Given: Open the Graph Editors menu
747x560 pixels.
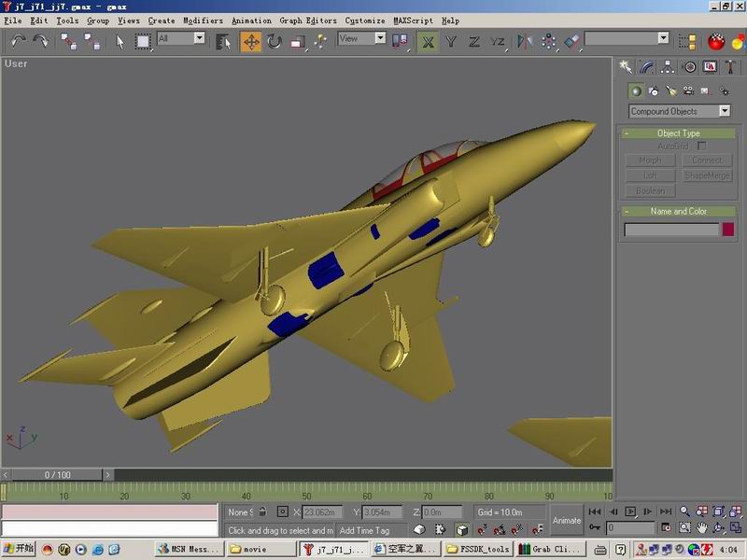Looking at the screenshot, I should tap(307, 20).
